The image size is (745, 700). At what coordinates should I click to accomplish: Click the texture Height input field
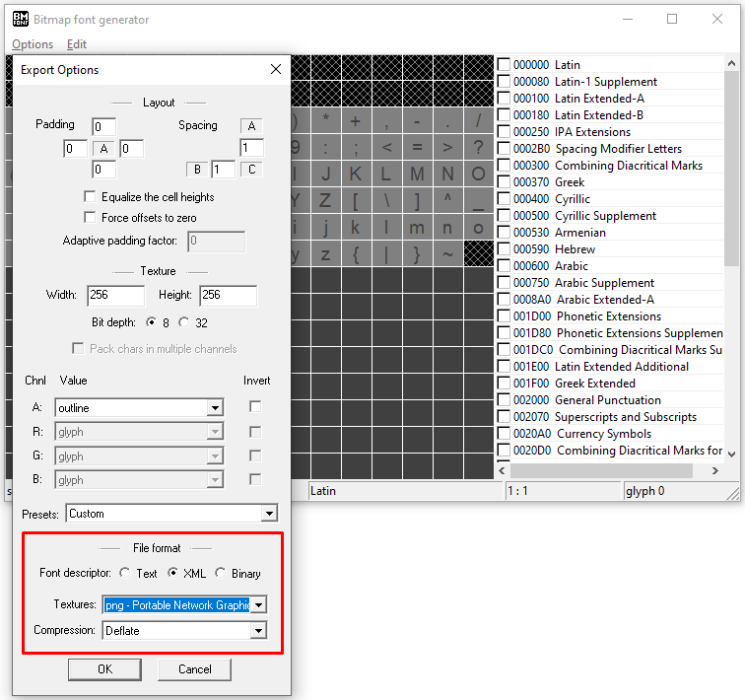(228, 295)
